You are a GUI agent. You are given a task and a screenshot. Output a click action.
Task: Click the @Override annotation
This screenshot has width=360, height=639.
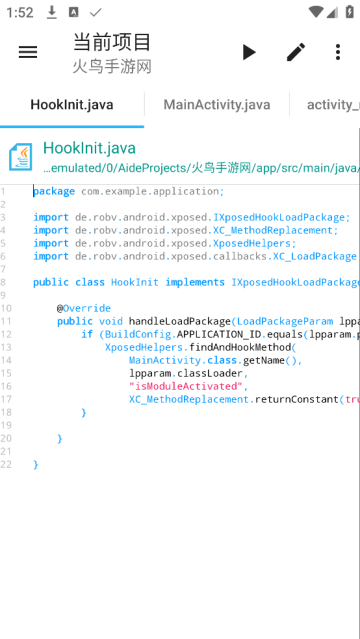[84, 308]
